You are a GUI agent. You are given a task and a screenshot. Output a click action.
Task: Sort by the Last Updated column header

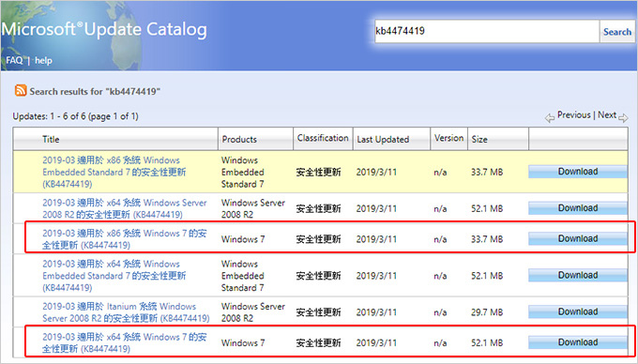pos(383,139)
